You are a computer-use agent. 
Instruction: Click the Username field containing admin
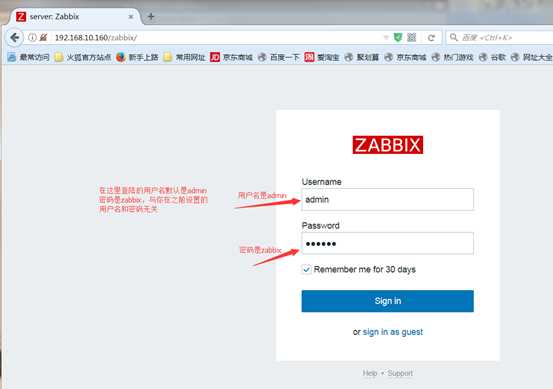click(388, 200)
